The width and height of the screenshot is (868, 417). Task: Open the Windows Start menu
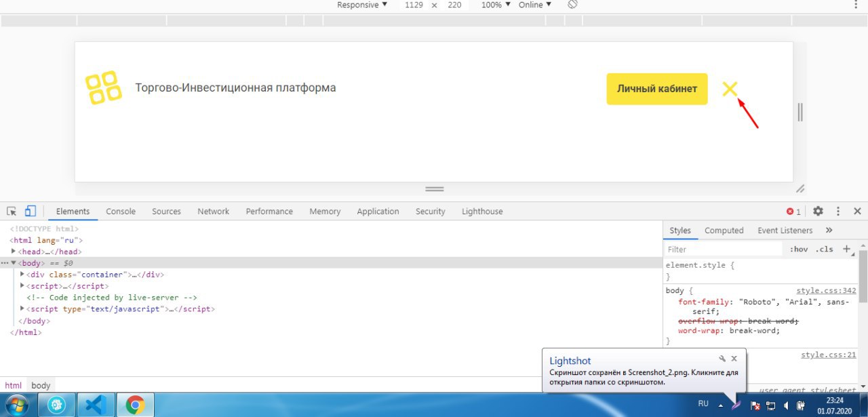[x=18, y=405]
